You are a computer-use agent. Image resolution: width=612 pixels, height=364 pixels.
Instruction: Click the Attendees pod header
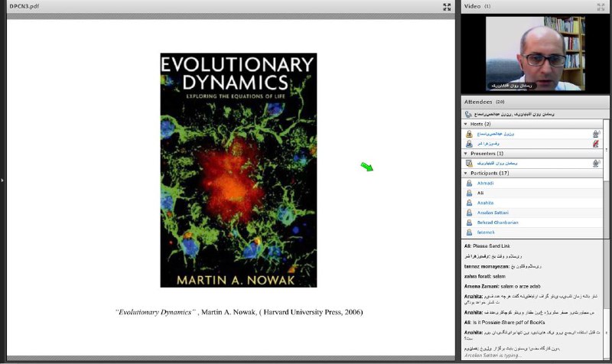click(x=535, y=102)
